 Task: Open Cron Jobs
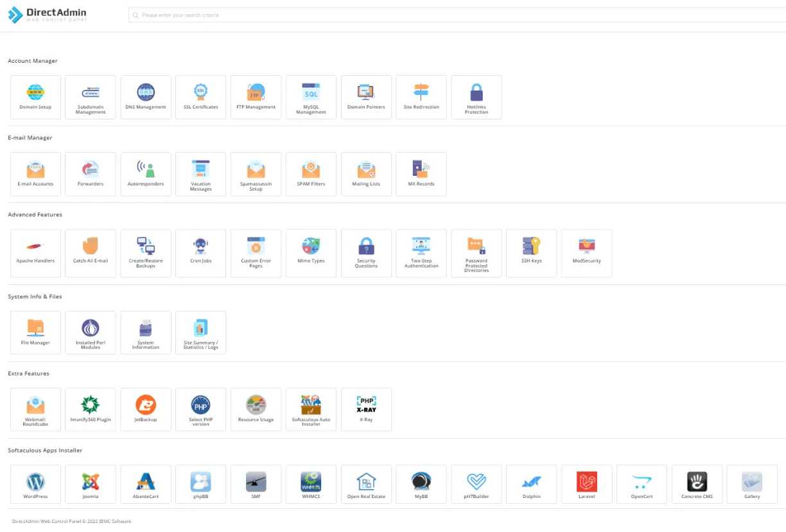click(200, 253)
